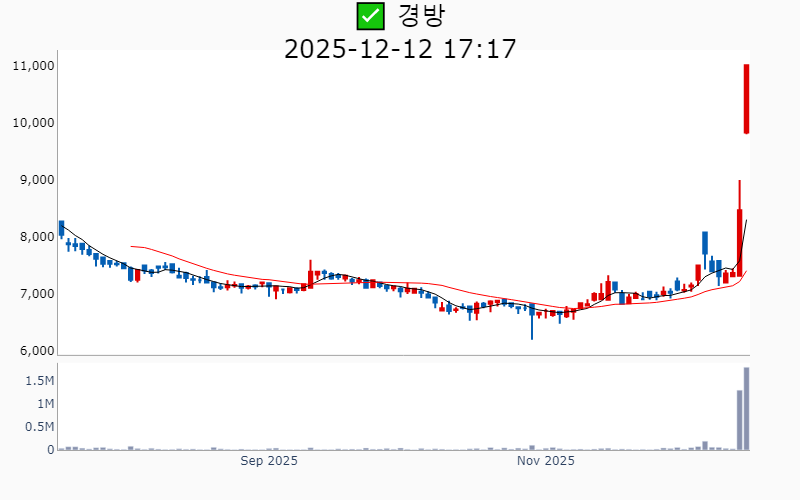
Task: Click the 8,000 price axis label
Action: [x=35, y=237]
